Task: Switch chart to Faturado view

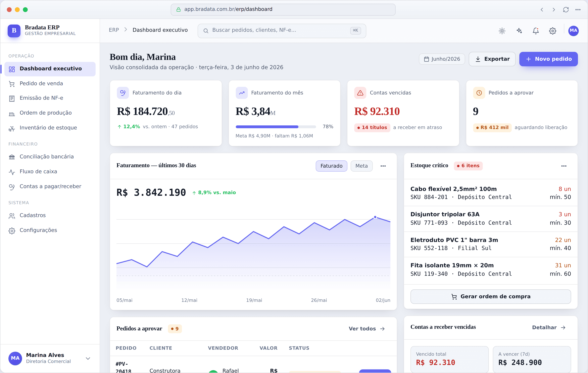Action: pyautogui.click(x=331, y=166)
